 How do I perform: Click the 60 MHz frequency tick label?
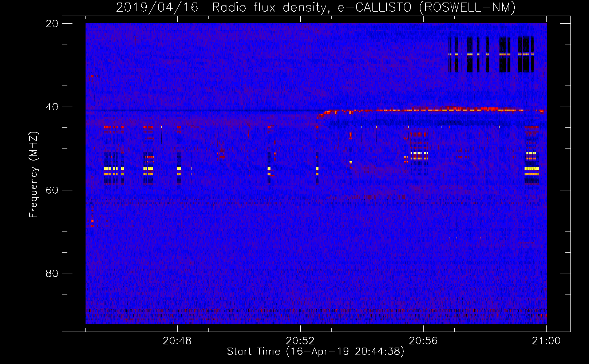click(52, 190)
